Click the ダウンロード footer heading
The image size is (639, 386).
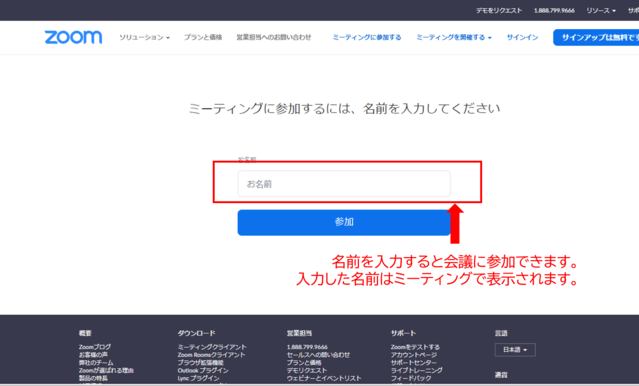(x=196, y=333)
